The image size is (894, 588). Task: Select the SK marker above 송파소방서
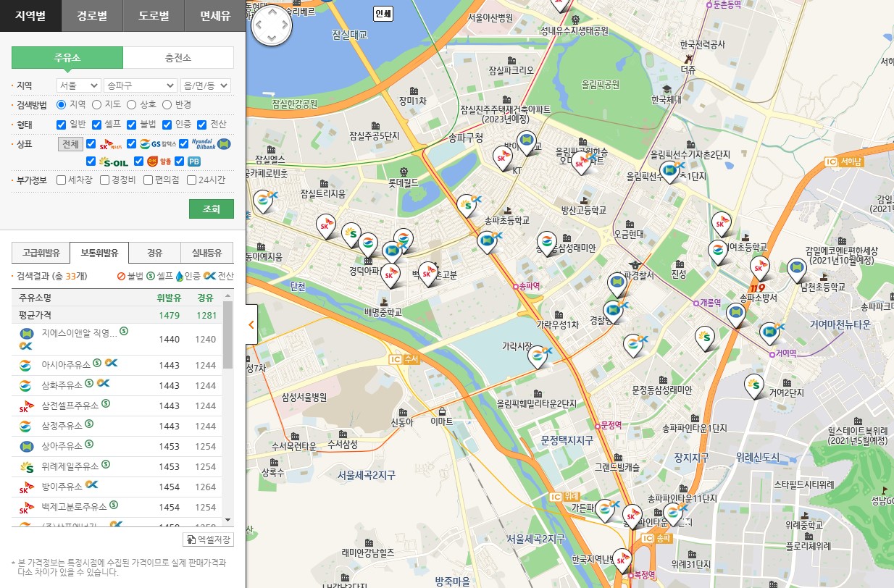[759, 268]
